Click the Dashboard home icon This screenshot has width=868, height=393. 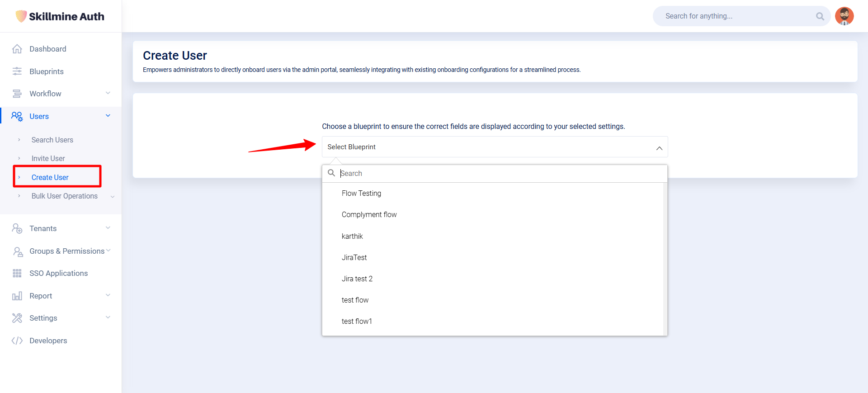17,49
